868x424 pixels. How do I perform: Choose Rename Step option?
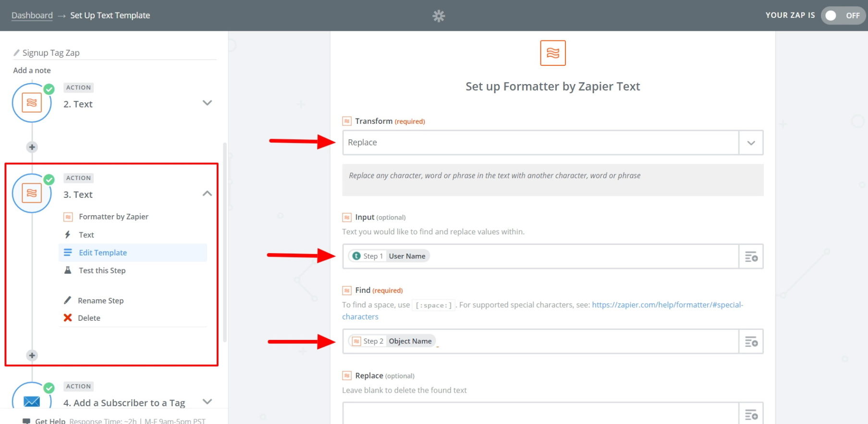click(x=101, y=301)
